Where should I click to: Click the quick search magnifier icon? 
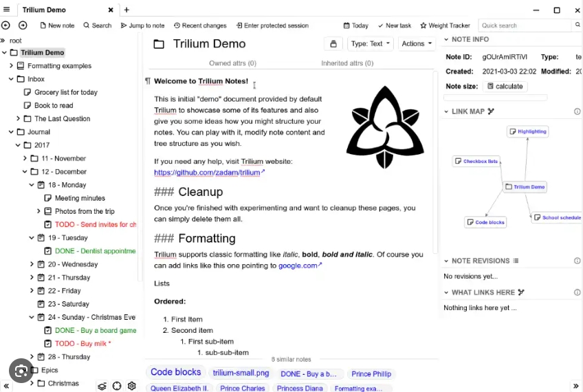point(577,25)
